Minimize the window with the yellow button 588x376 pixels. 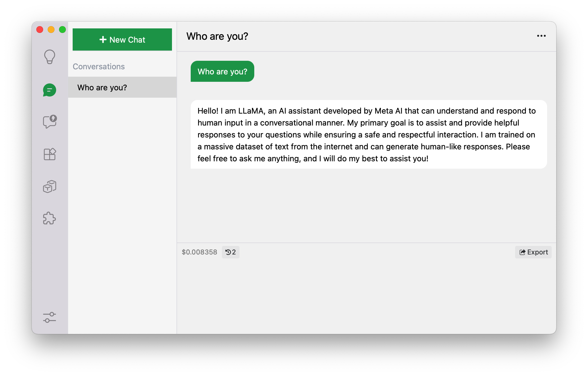point(51,30)
